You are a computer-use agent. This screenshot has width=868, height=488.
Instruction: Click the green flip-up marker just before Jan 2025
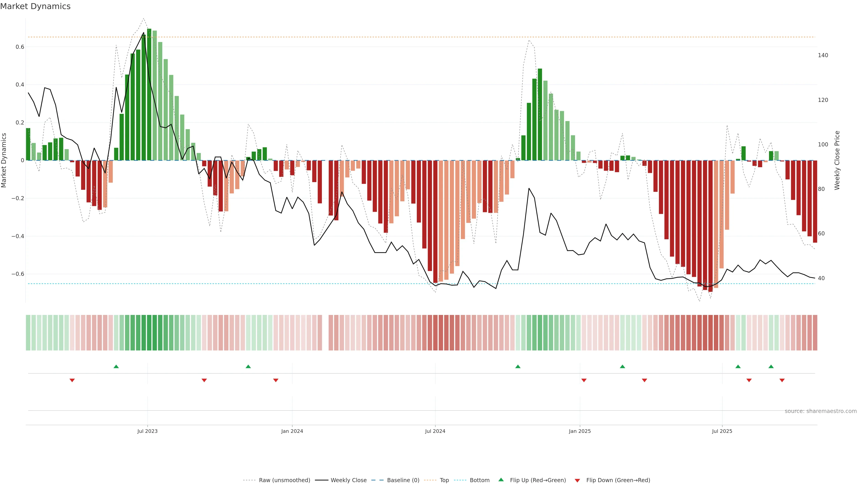[x=518, y=366]
